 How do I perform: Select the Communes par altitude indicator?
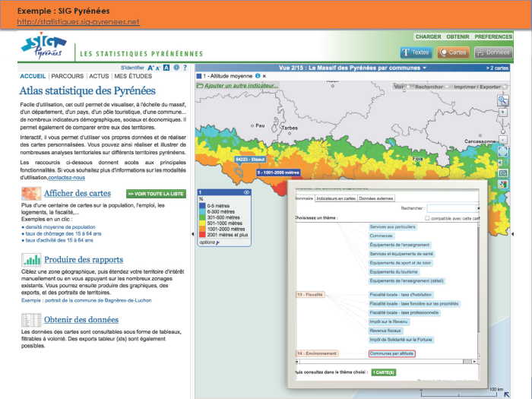point(391,353)
